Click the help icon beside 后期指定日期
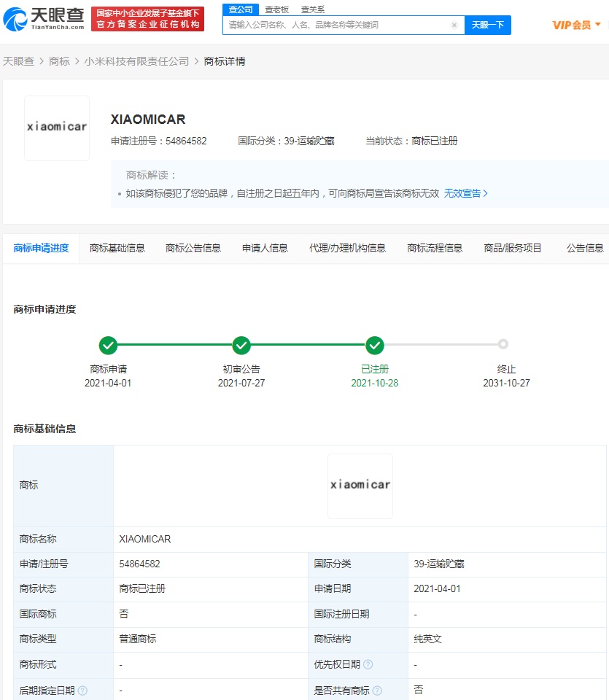The height and width of the screenshot is (700, 609). [82, 690]
